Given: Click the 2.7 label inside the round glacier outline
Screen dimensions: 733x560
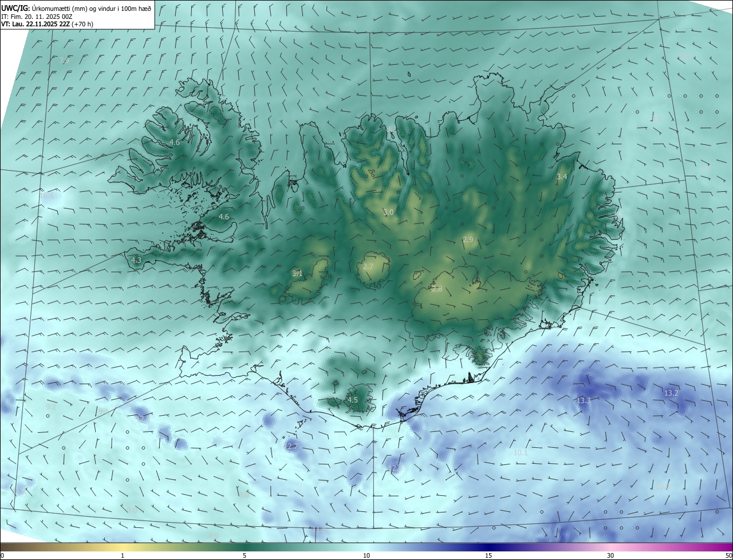Looking at the screenshot, I should (368, 267).
